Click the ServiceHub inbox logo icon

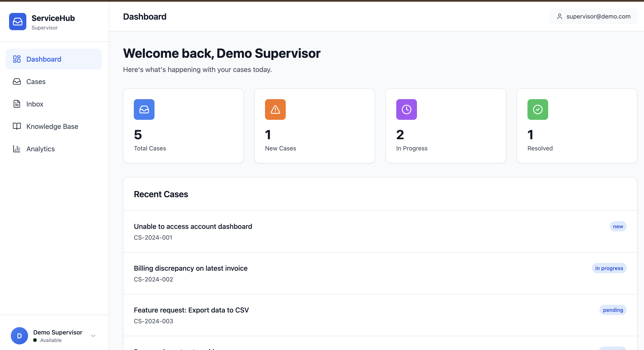17,22
